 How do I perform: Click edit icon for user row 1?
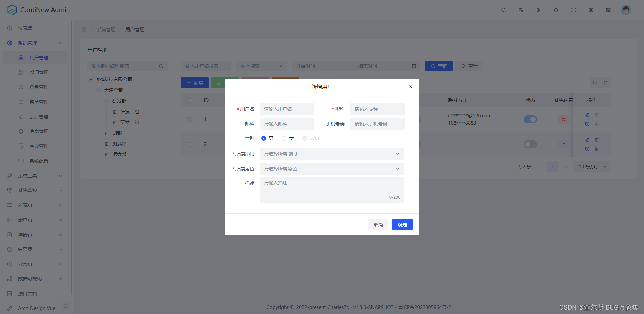(x=587, y=115)
